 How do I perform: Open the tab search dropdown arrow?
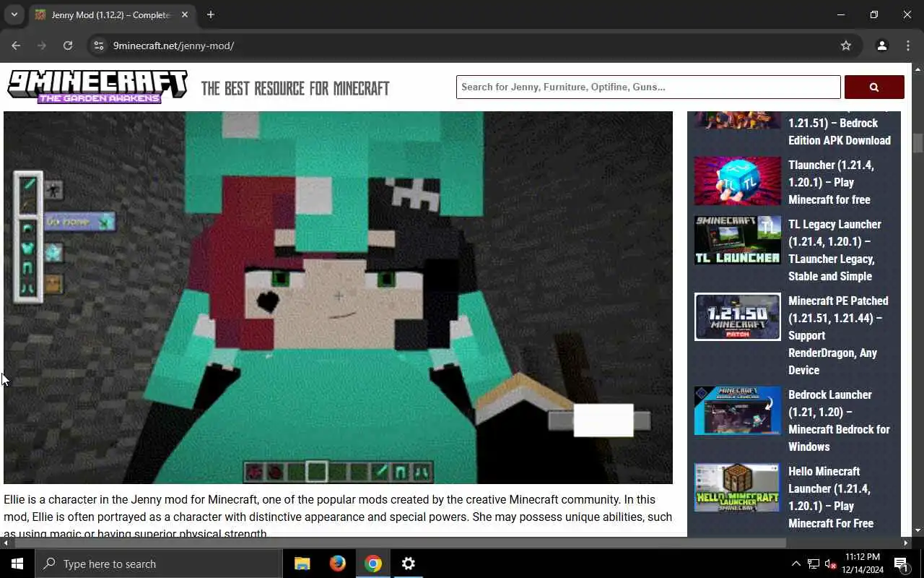(x=14, y=14)
